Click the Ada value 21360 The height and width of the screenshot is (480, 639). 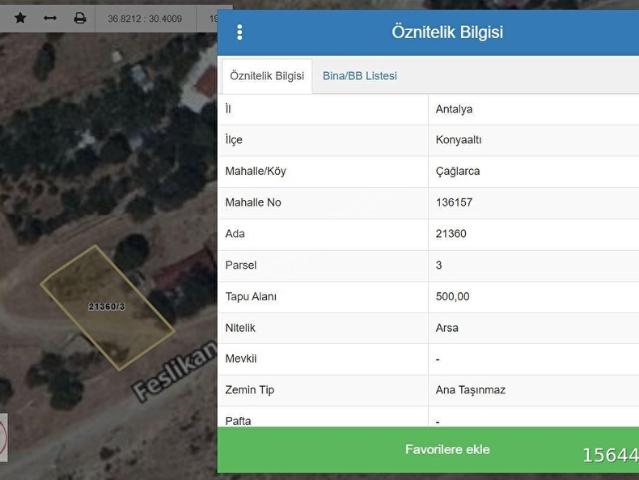click(451, 234)
